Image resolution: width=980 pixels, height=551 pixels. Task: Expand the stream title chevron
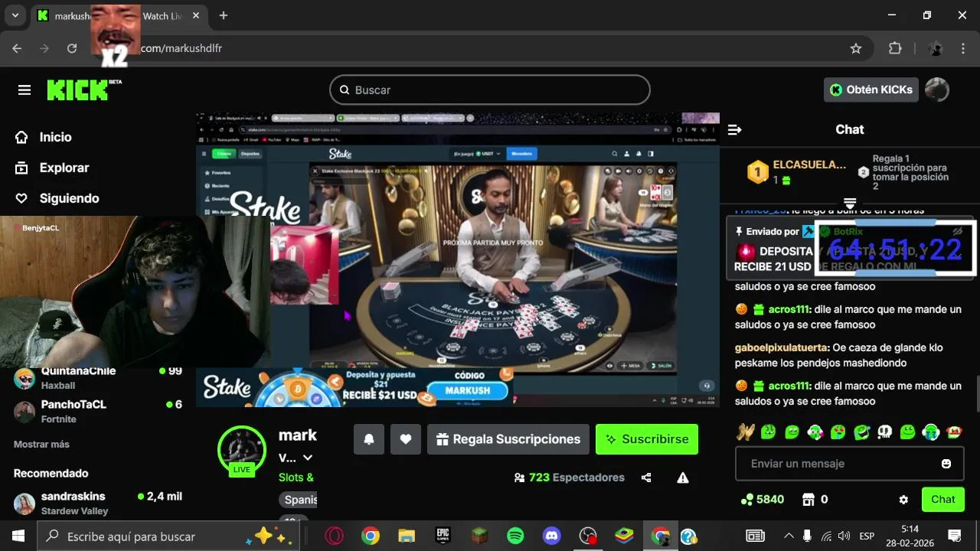(308, 458)
